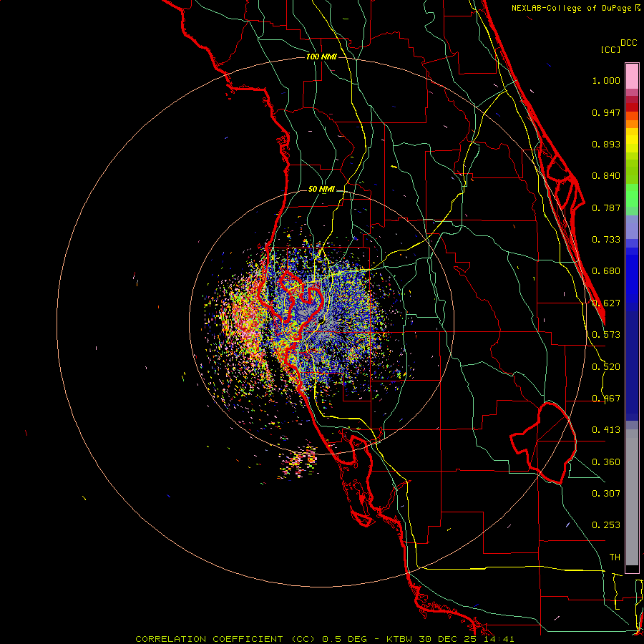
Task: Click the 1.000 value on the scale
Action: [x=606, y=80]
